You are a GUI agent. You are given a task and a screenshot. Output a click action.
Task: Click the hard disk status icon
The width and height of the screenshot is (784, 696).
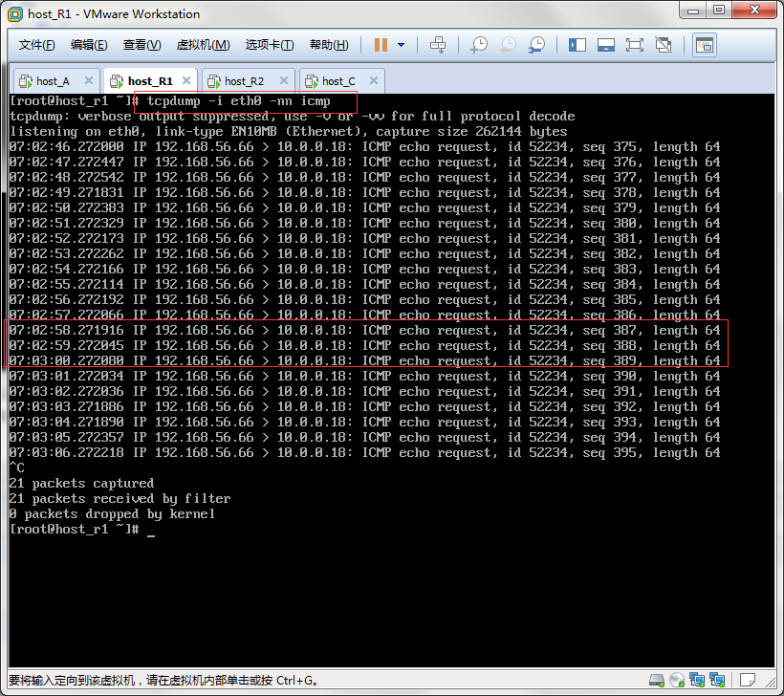[x=657, y=681]
